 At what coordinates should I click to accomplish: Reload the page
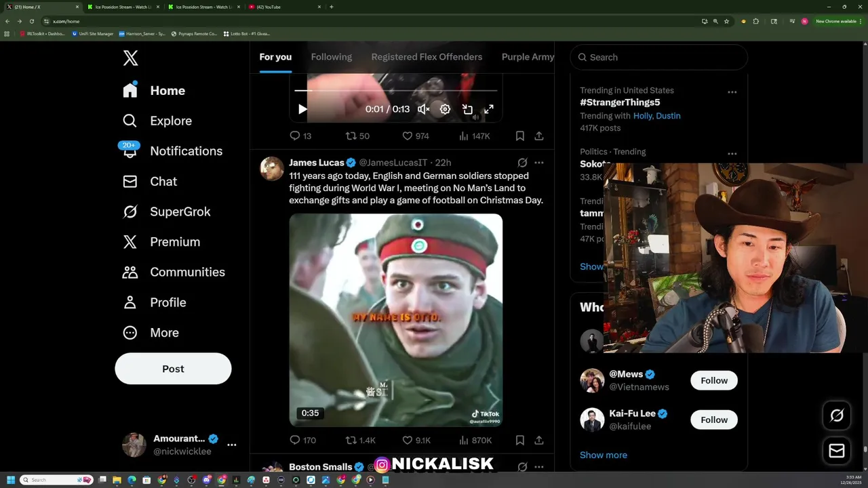(31, 21)
